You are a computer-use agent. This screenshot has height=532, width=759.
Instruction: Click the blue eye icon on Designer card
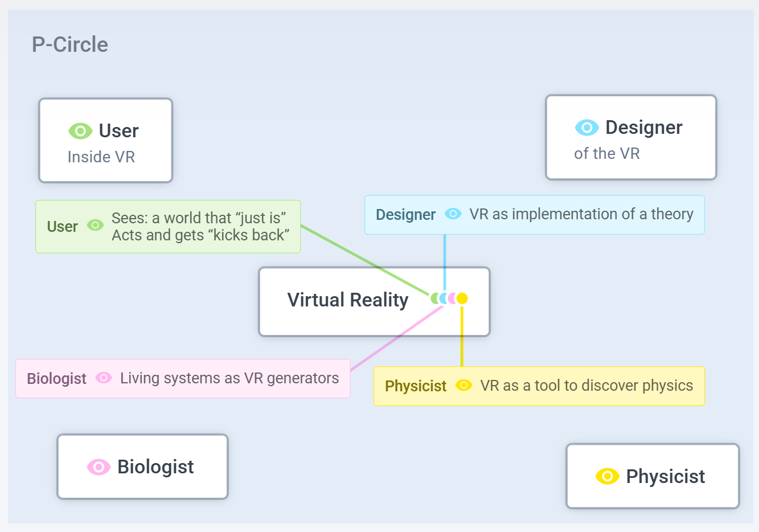tap(586, 128)
